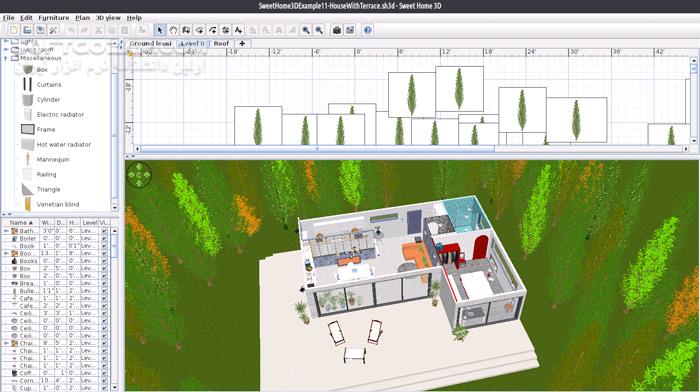Click plan horizontal scrollbar right arrow

686,149
